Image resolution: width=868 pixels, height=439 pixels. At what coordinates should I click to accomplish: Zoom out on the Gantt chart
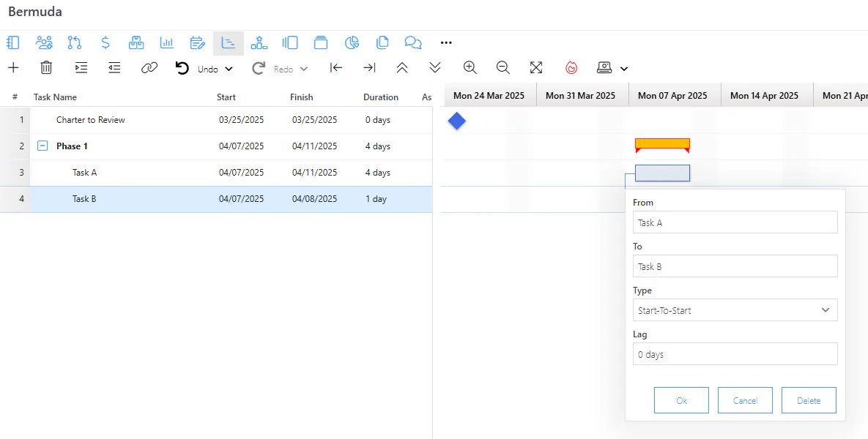tap(503, 67)
